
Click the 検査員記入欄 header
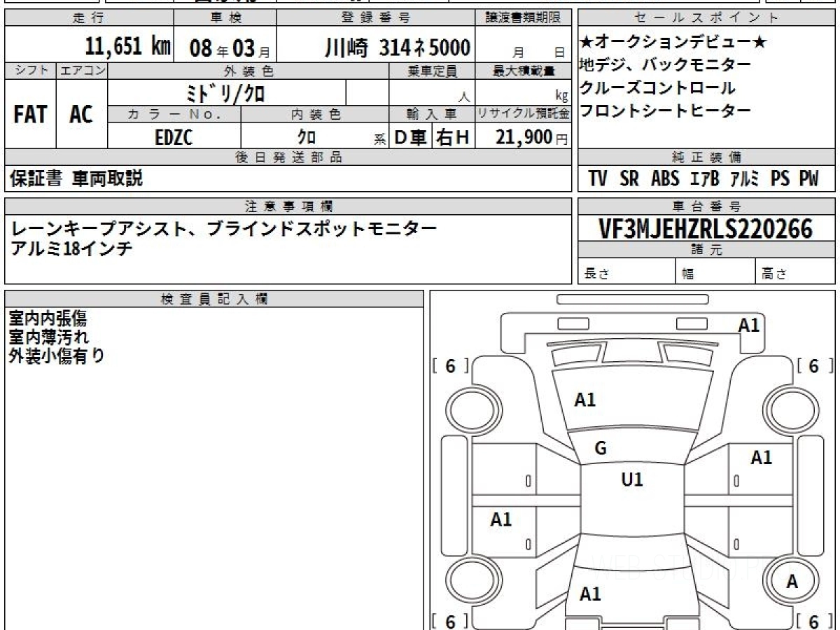[x=214, y=299]
